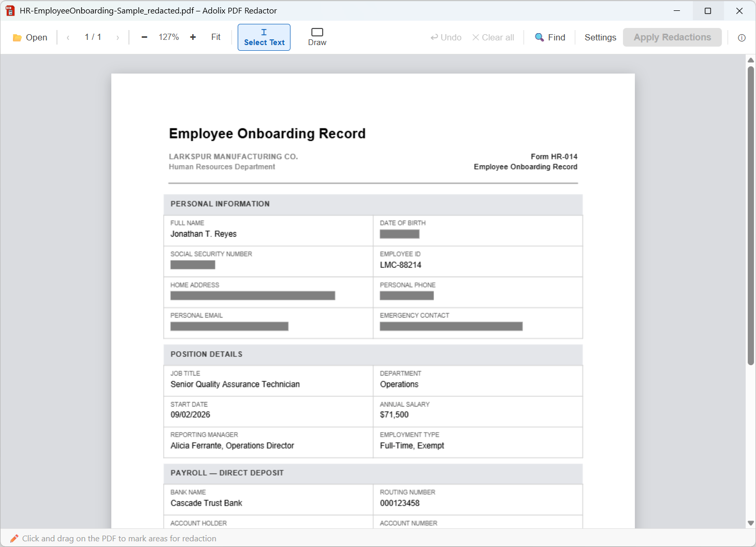Switch to the Draw rectangle tool

click(317, 37)
